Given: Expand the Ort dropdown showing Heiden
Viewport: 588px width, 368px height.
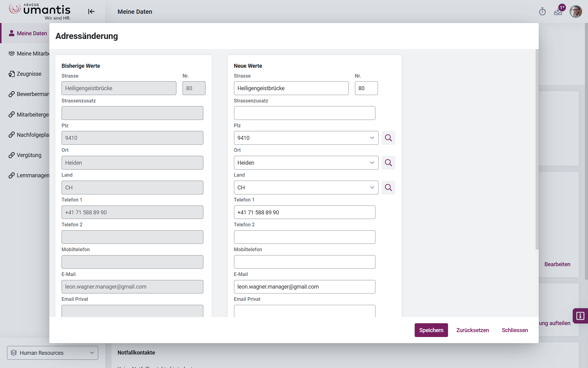Looking at the screenshot, I should 372,163.
